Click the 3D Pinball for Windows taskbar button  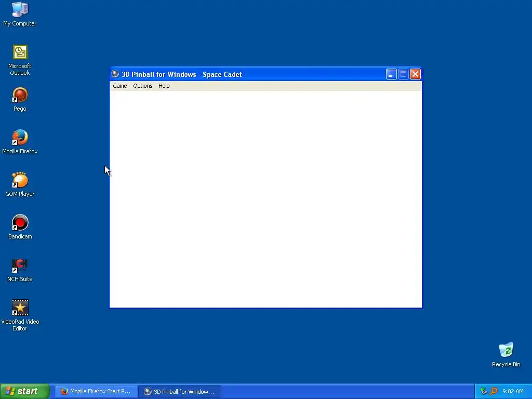click(x=180, y=392)
